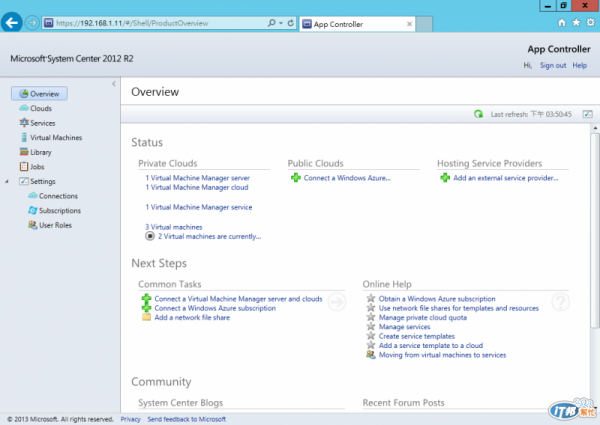600x425 pixels.
Task: Click Connect a Windows Azure subscription task link
Action: point(215,308)
